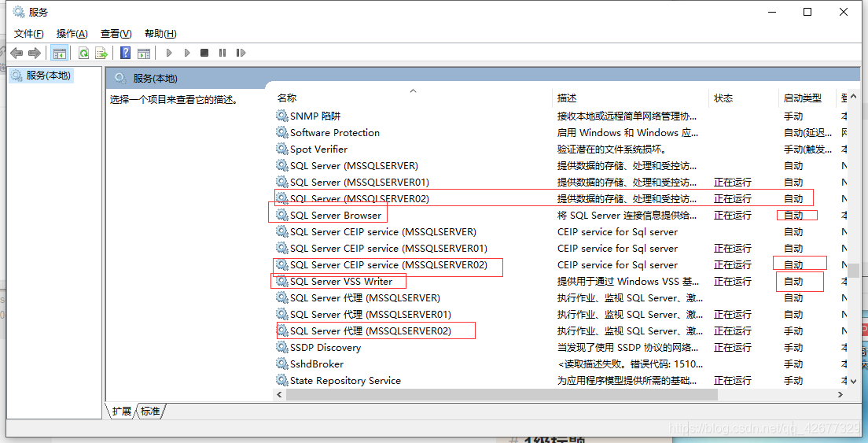This screenshot has width=868, height=443.
Task: Switch to the 扩展 tab
Action: 121,412
